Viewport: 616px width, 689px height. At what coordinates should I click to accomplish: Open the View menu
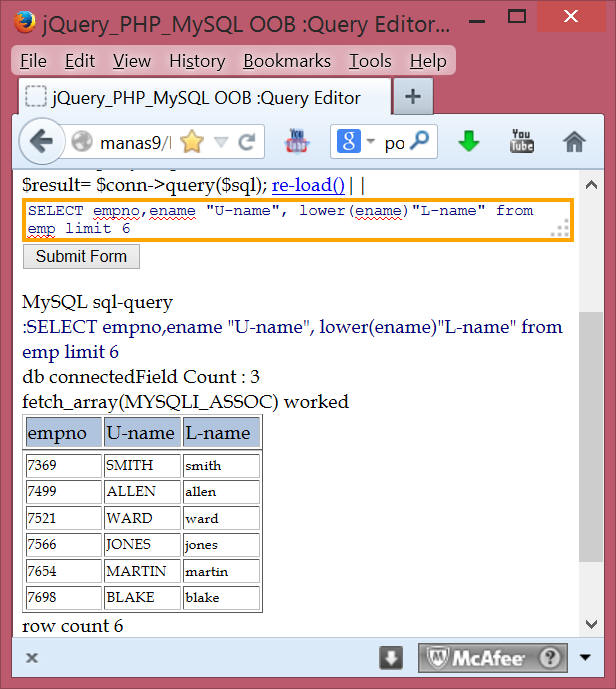[x=131, y=61]
